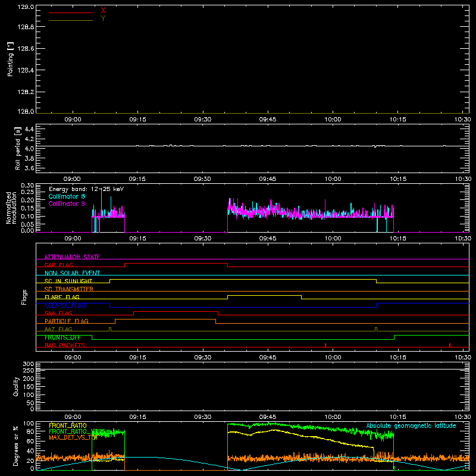
Task: Click the red X legend label
Action: tap(103, 11)
